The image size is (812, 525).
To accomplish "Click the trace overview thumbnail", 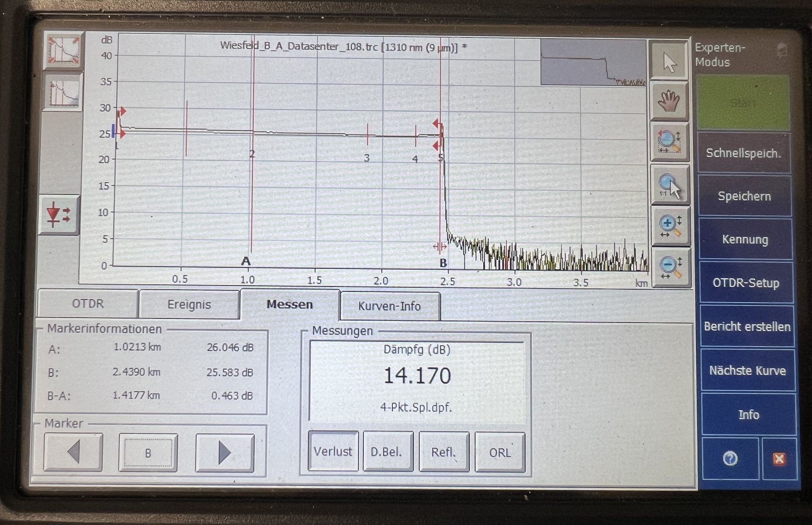I will (x=593, y=63).
